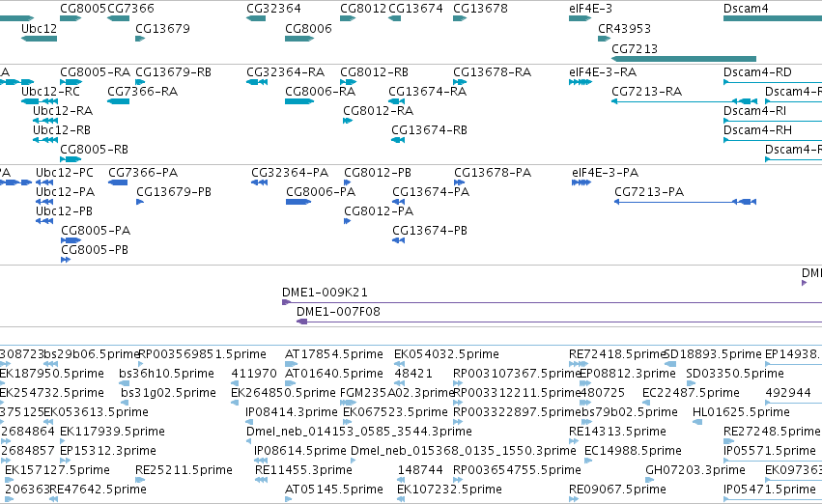
Task: Select the CG7366 gene feature
Action: click(118, 18)
